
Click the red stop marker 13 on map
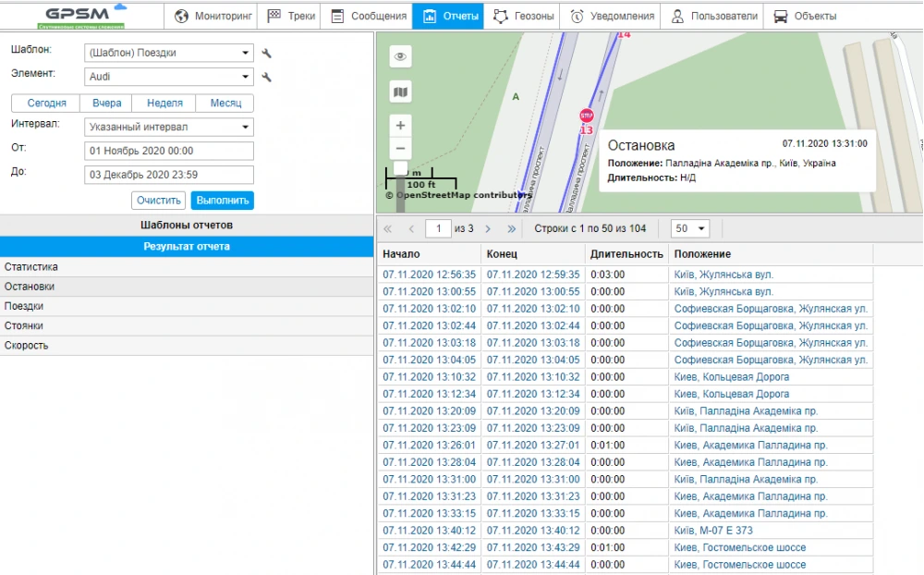point(586,116)
